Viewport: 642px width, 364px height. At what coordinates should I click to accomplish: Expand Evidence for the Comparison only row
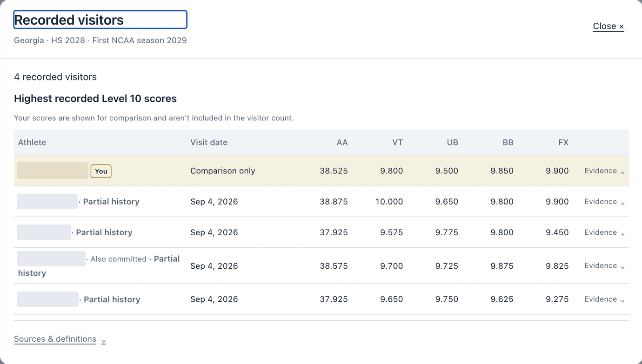604,171
